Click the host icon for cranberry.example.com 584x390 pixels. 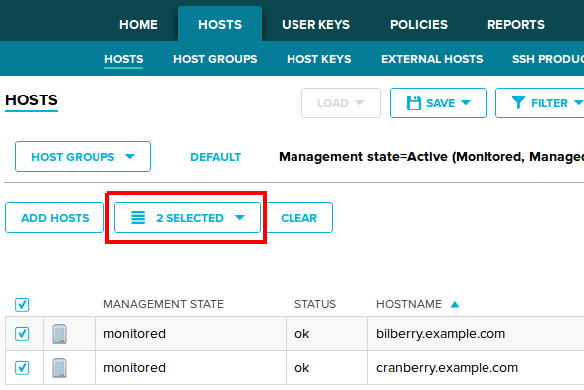point(60,368)
